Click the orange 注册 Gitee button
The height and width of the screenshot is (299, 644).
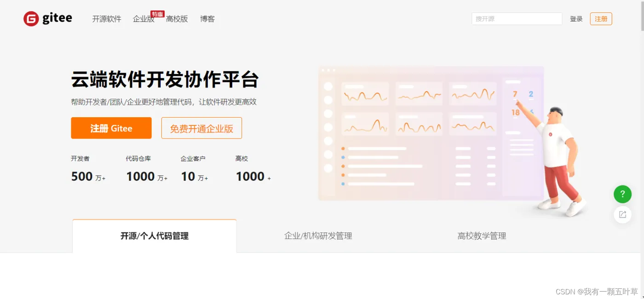tap(111, 128)
